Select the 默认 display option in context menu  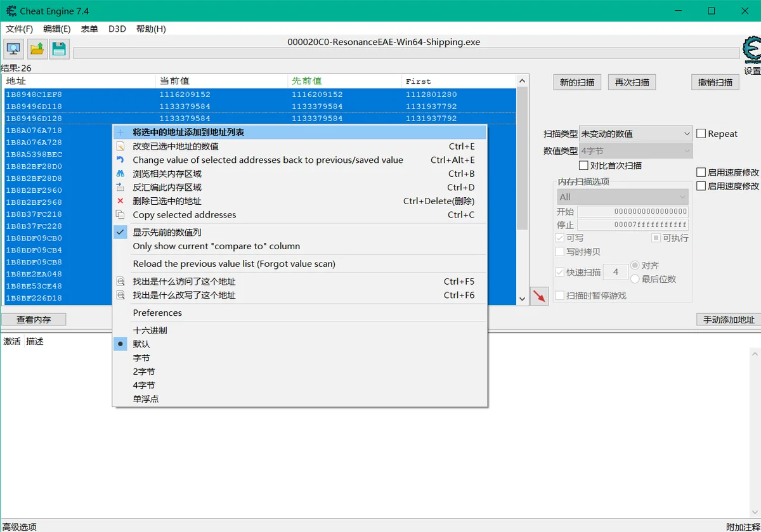point(299,344)
